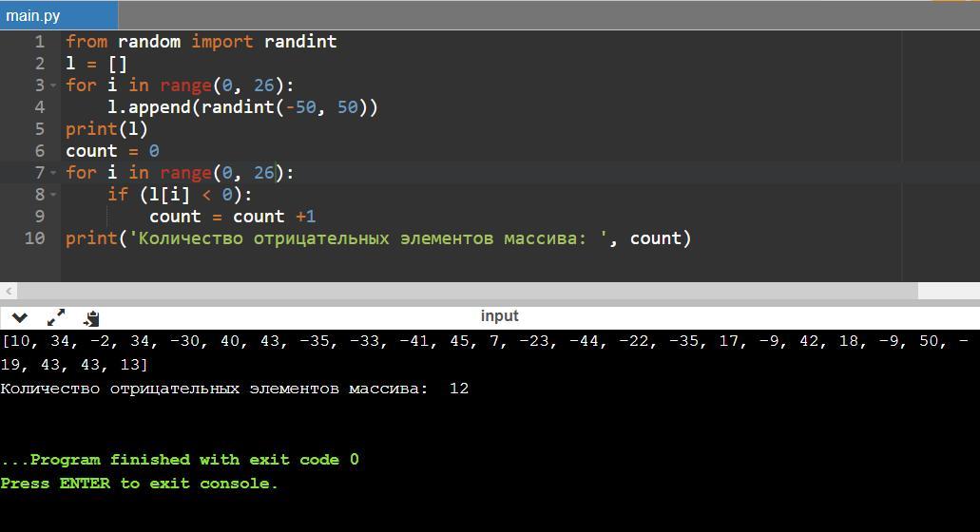The image size is (980, 532).
Task: Click "...Program finished with exit code 0" text
Action: pos(180,460)
